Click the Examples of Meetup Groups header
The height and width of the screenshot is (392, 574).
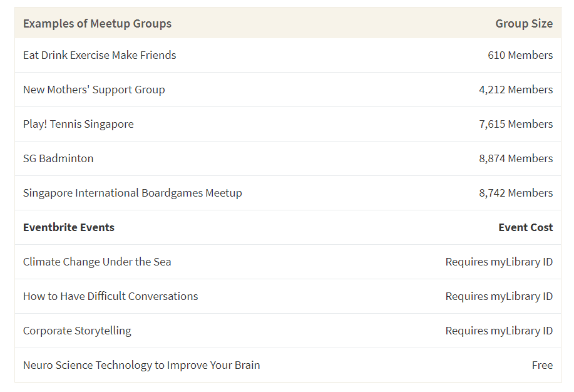coord(97,23)
